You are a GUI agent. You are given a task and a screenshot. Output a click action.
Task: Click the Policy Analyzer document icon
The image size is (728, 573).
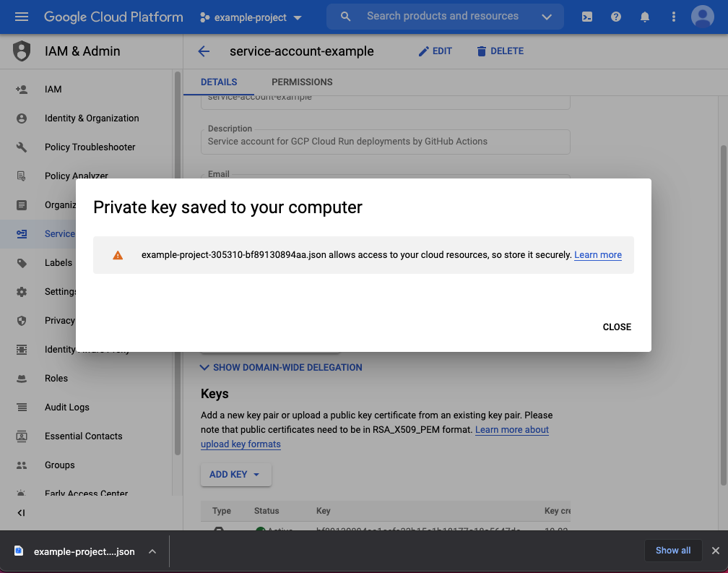(22, 176)
